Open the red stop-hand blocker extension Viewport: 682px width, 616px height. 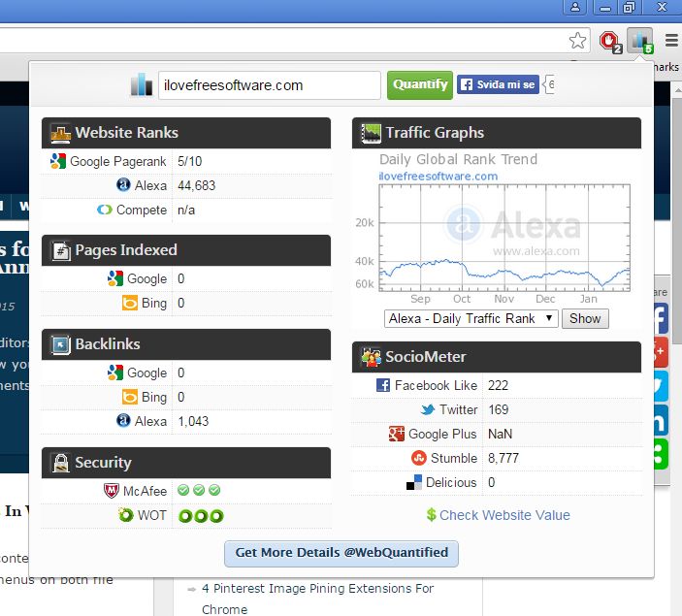pyautogui.click(x=610, y=42)
